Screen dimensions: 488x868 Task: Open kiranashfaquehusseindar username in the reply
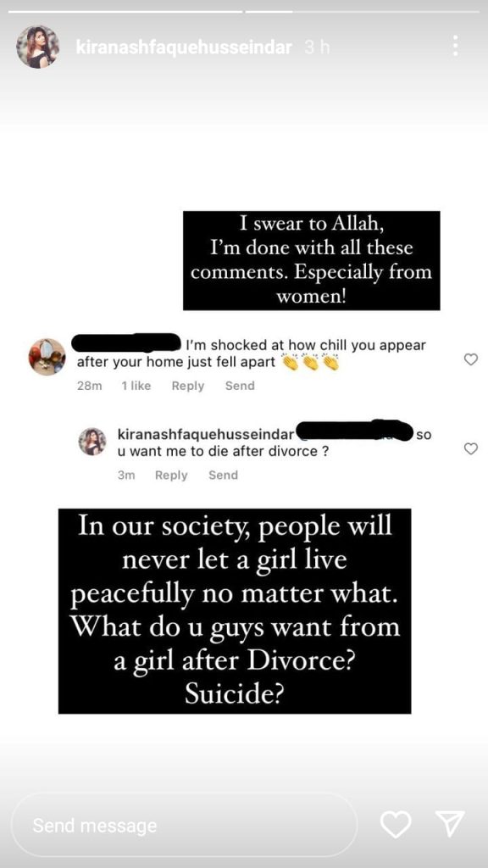pyautogui.click(x=206, y=435)
